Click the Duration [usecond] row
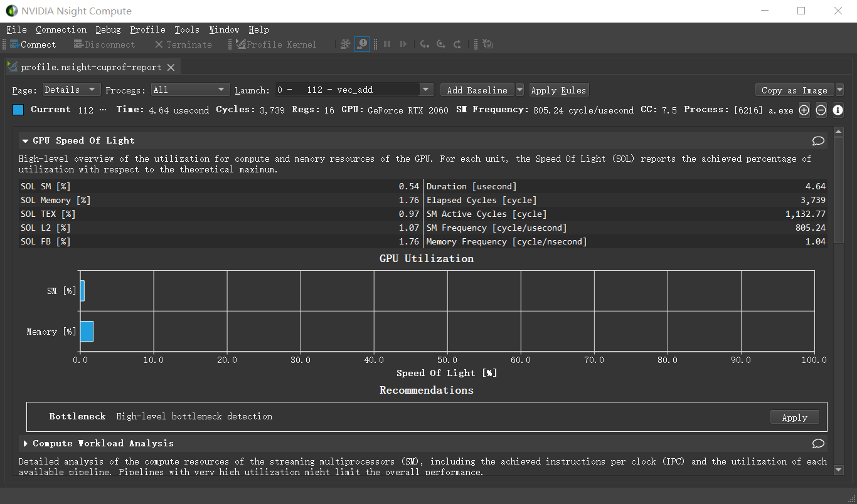 tap(625, 186)
